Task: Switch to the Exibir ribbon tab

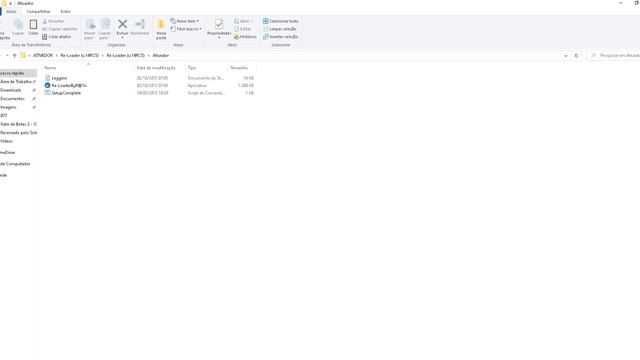Action: point(65,11)
